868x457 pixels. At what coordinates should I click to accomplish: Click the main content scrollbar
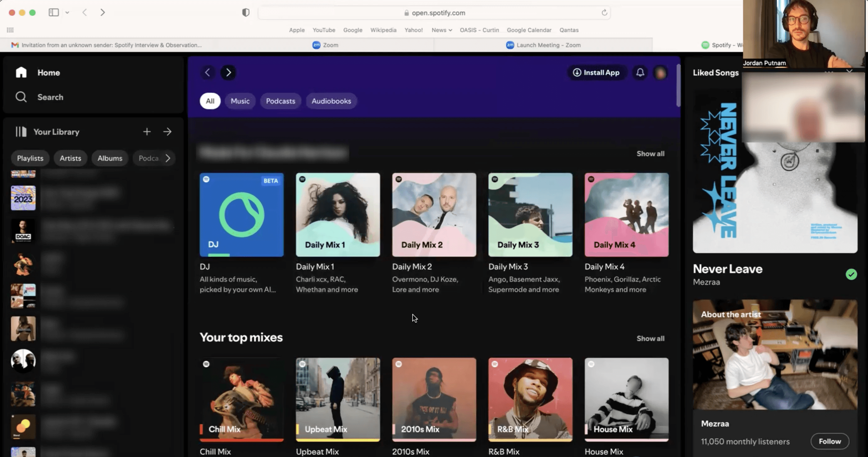pos(678,86)
